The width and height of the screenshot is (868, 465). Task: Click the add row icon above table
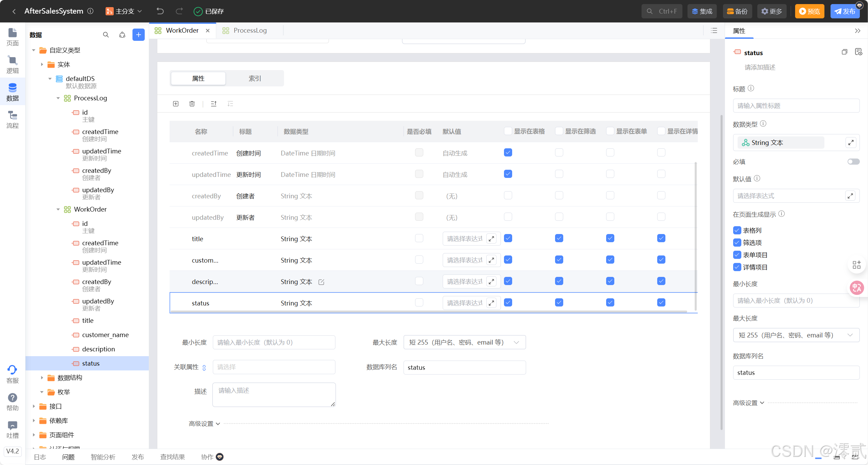(x=176, y=104)
